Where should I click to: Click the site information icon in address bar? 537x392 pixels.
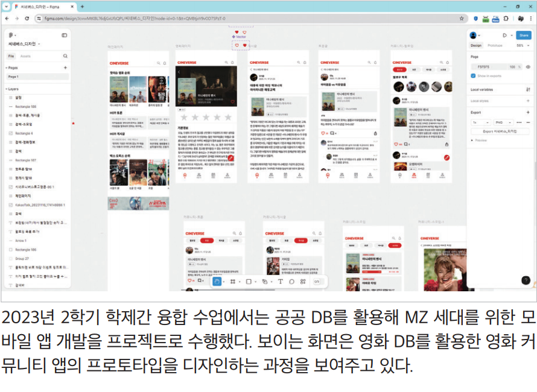pyautogui.click(x=39, y=19)
